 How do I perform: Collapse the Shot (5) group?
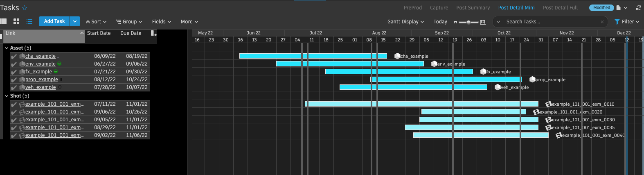point(7,96)
